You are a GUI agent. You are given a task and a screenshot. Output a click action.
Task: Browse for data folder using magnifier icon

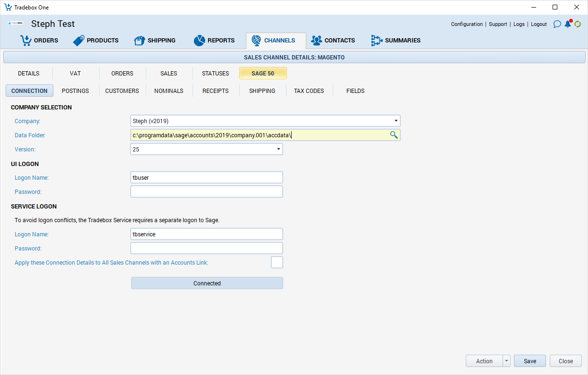(x=394, y=135)
